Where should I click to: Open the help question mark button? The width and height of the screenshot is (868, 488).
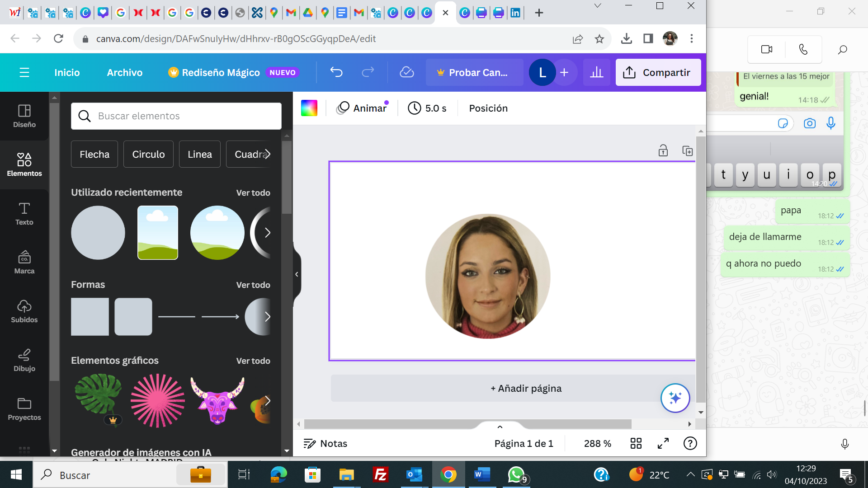690,443
